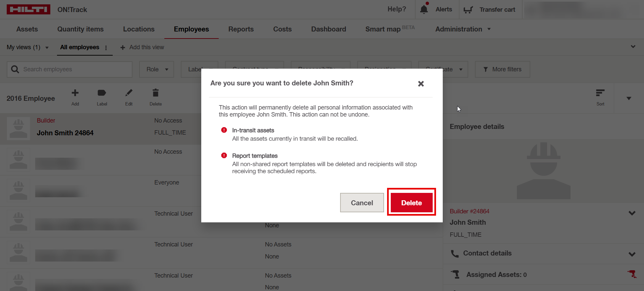The image size is (644, 291).
Task: Open the More filters button
Action: point(502,69)
